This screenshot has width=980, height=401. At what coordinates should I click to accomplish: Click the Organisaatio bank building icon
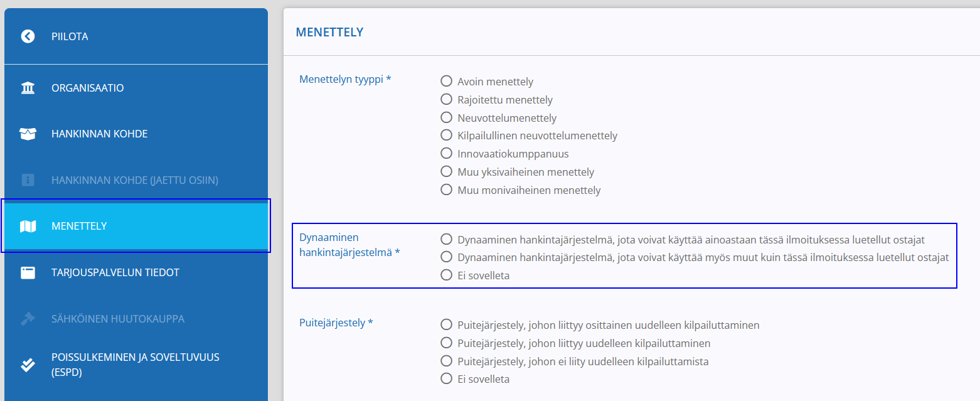tap(28, 88)
